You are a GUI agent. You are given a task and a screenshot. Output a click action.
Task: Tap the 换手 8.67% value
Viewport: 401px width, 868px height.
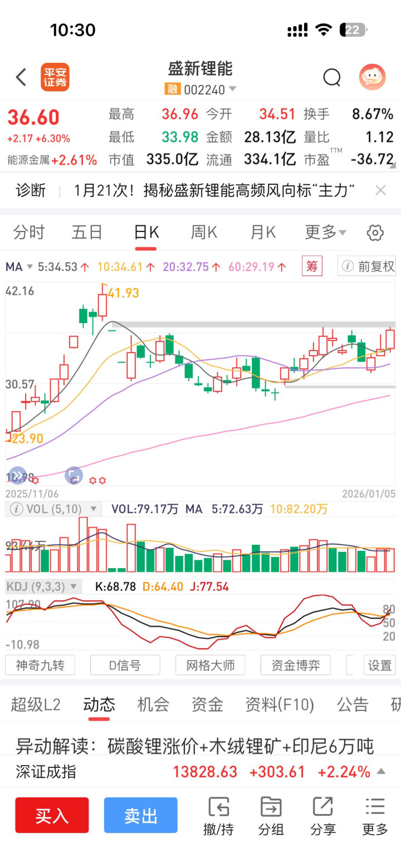point(373,114)
